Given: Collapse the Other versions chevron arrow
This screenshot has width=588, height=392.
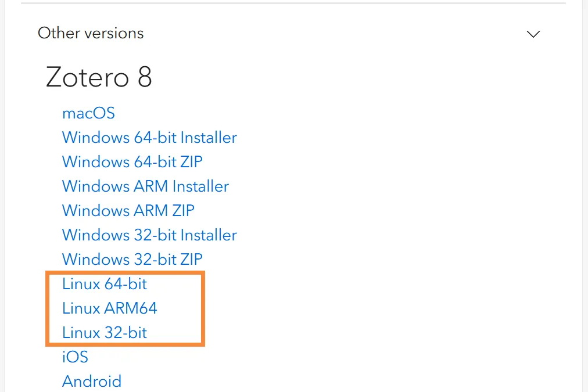Looking at the screenshot, I should click(x=533, y=34).
